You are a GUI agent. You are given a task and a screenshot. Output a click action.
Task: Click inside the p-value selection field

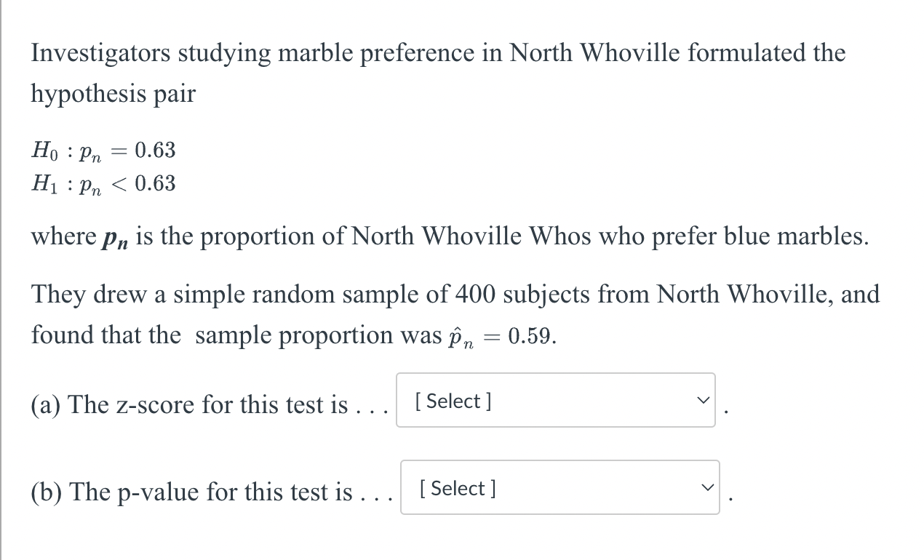click(x=559, y=487)
